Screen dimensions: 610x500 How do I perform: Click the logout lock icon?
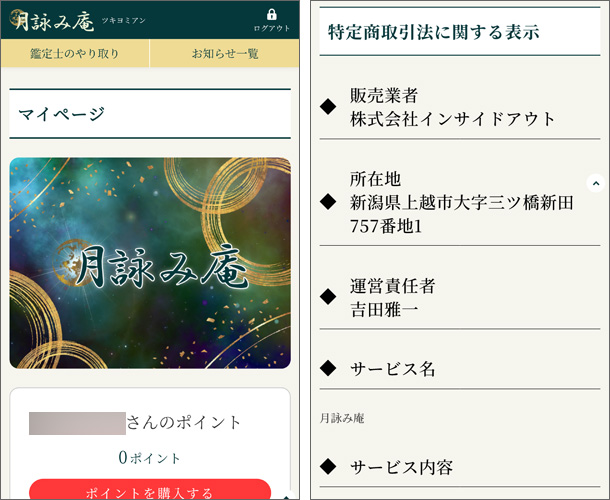(271, 15)
